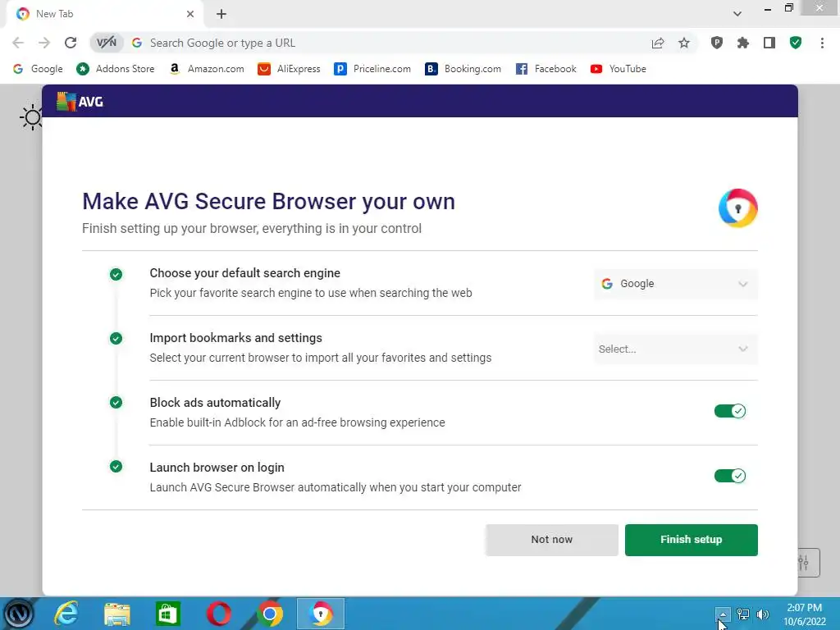The height and width of the screenshot is (630, 840).
Task: Launch Opera from taskbar
Action: (218, 614)
